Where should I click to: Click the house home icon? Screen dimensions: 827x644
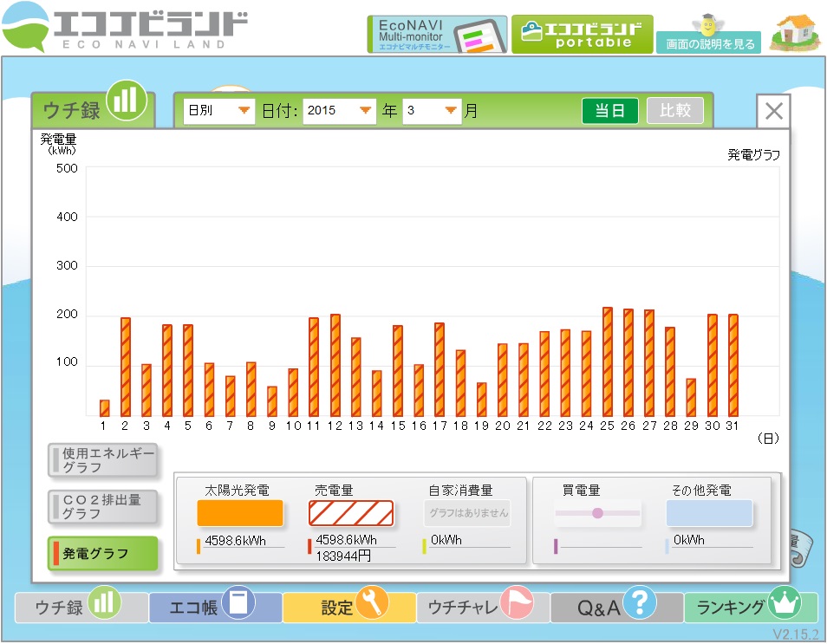tap(795, 33)
